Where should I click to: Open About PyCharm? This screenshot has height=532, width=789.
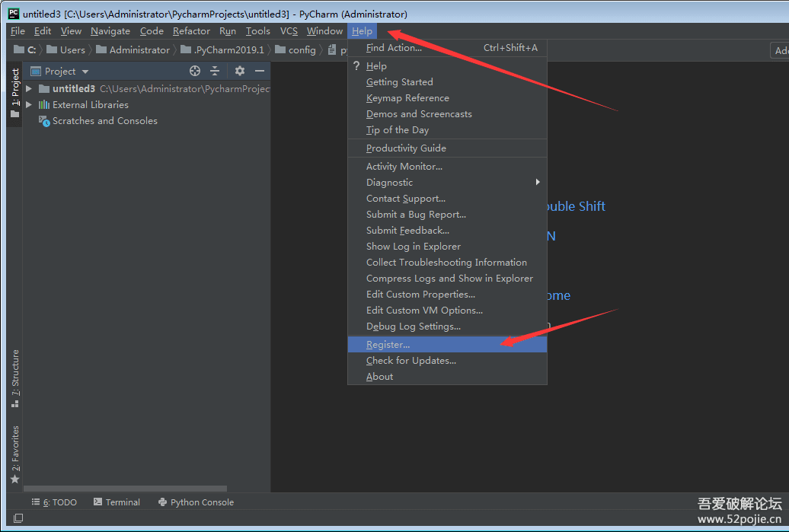(x=447, y=377)
